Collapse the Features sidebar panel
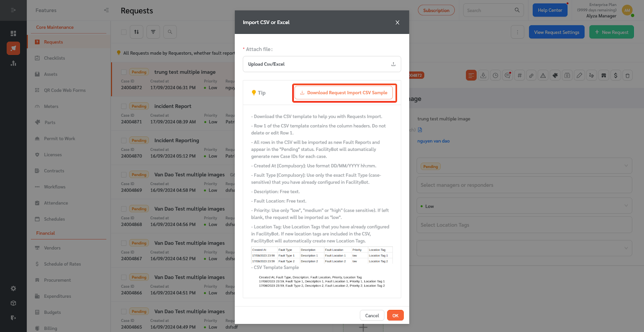 pyautogui.click(x=106, y=10)
